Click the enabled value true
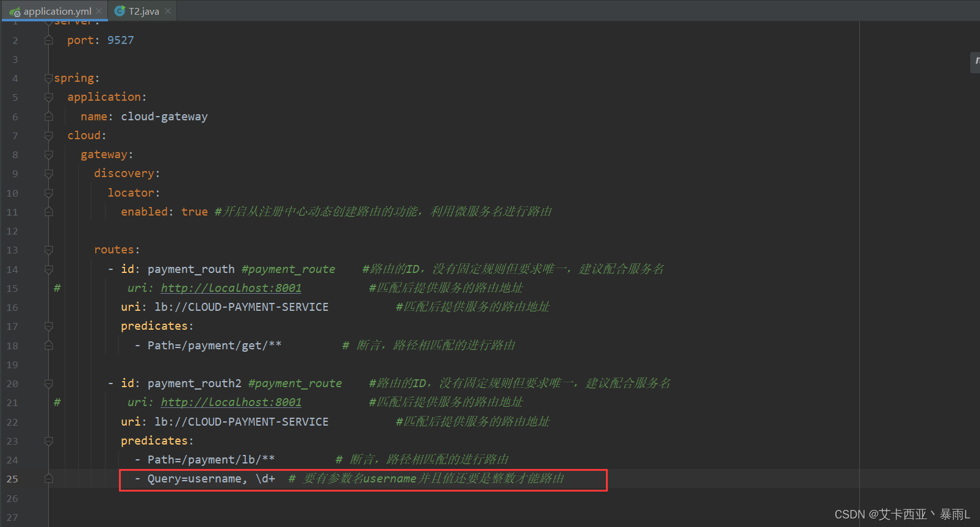Screen dimensions: 980x527 (195, 212)
